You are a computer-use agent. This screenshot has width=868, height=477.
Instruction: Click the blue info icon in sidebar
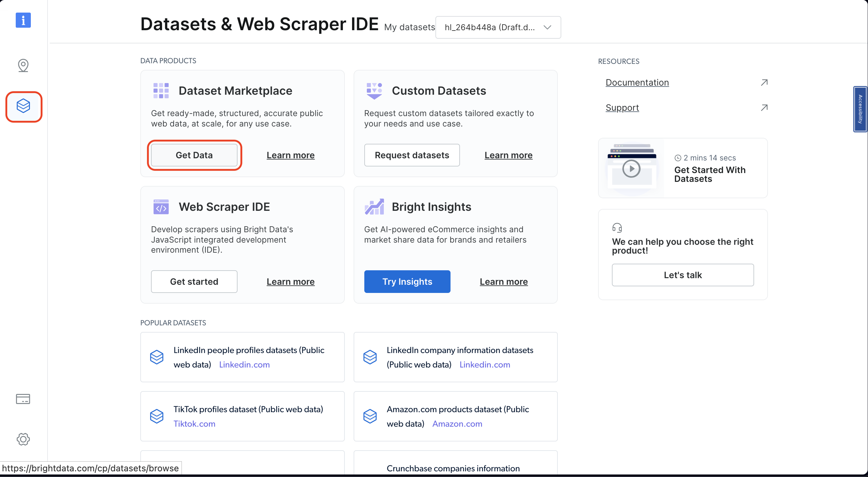pos(23,20)
